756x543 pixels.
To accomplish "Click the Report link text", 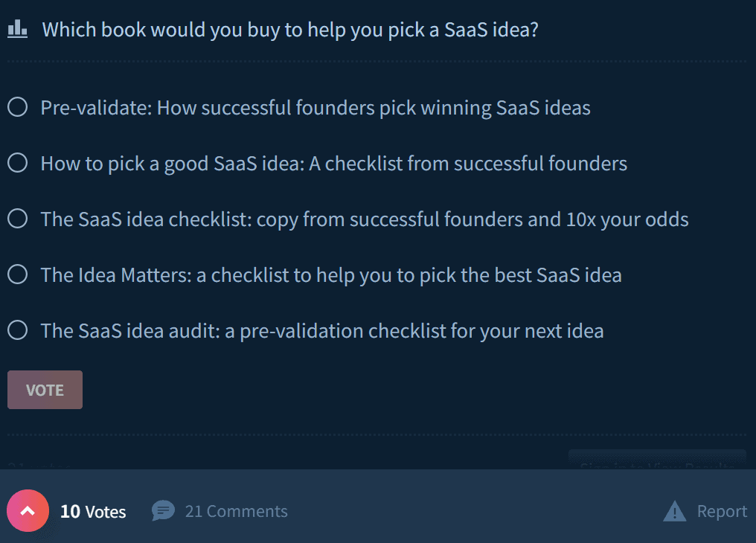I will 722,511.
